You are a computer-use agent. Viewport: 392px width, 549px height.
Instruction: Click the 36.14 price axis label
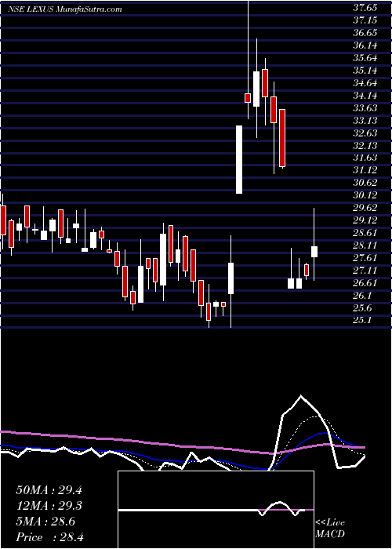tap(365, 45)
